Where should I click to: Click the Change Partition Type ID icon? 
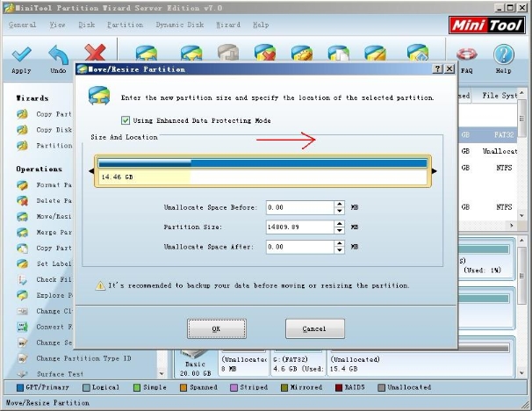click(x=23, y=358)
